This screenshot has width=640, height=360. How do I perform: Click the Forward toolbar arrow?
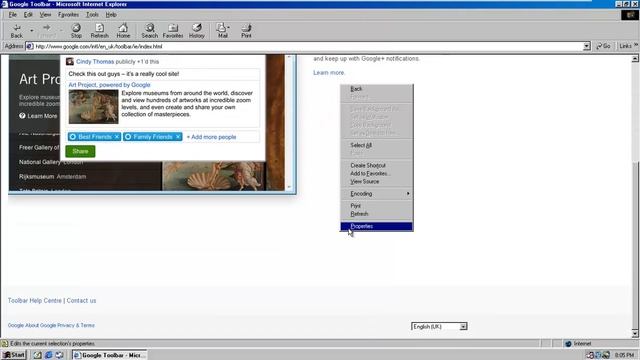47,31
